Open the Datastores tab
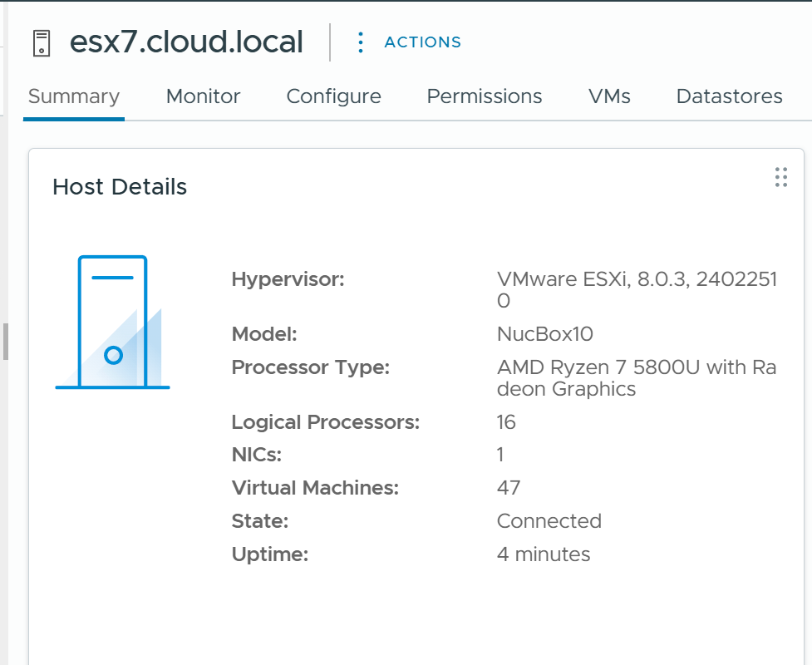This screenshot has width=812, height=665. click(729, 96)
